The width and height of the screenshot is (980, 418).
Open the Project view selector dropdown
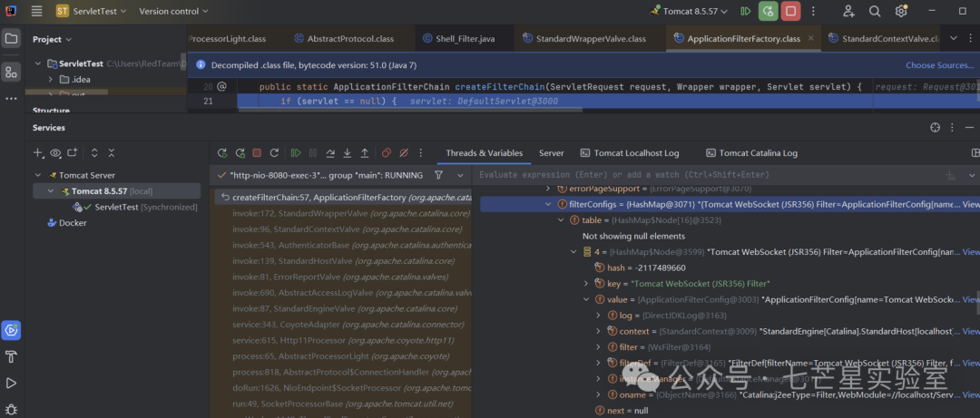point(52,39)
